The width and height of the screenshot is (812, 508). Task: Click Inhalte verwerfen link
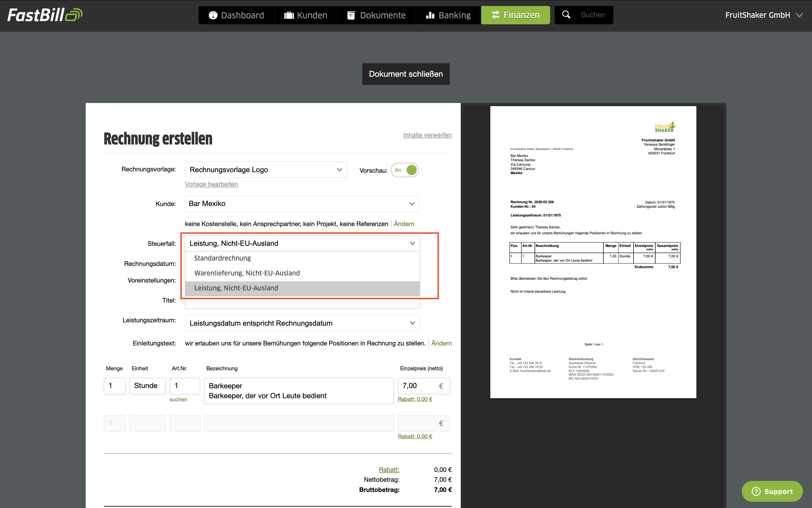click(427, 135)
